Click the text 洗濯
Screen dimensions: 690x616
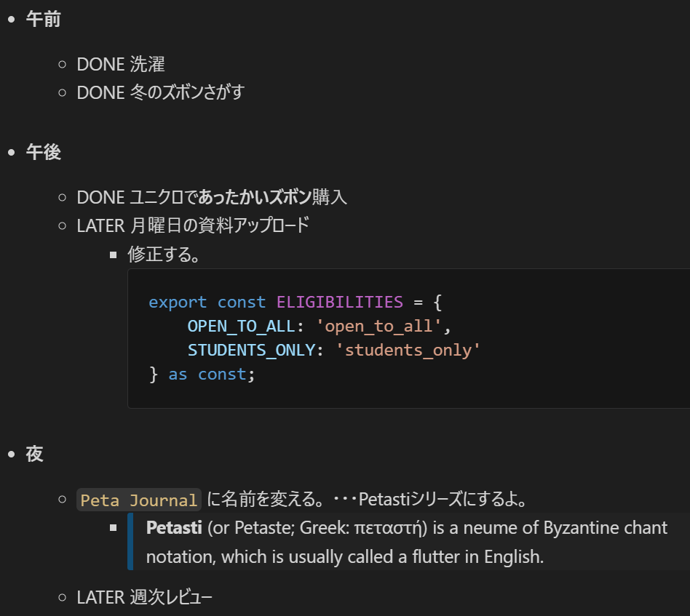[x=148, y=65]
